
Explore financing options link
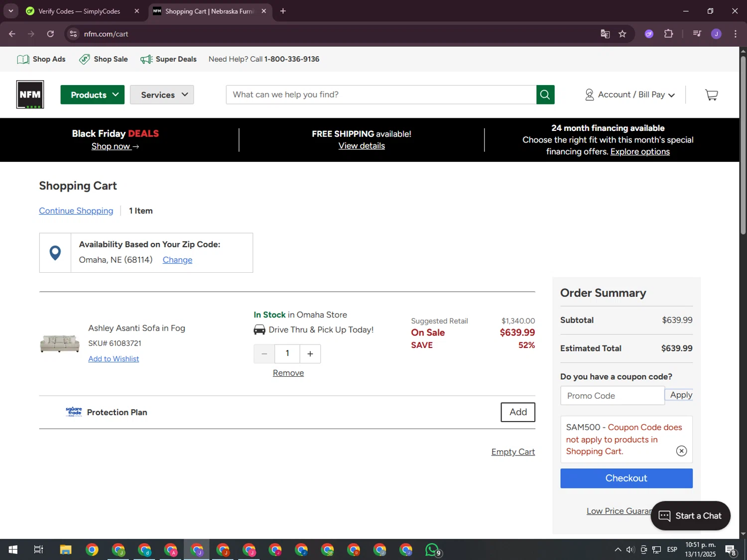point(640,152)
